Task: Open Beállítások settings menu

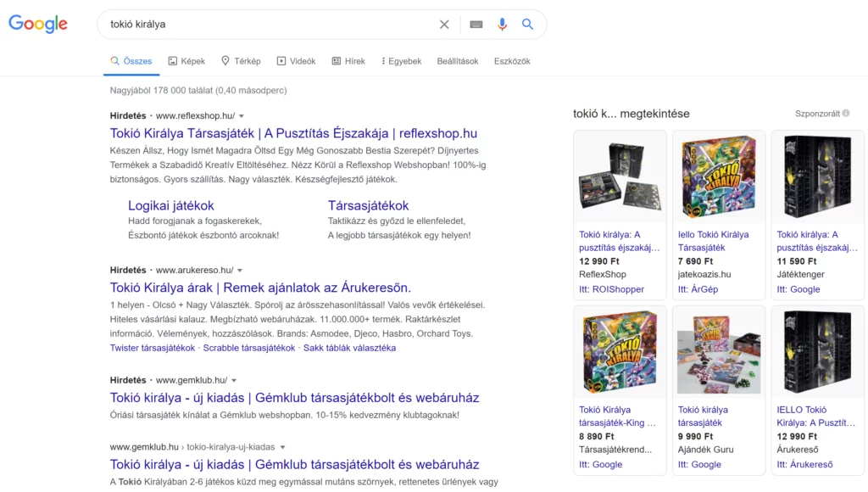Action: pos(457,61)
